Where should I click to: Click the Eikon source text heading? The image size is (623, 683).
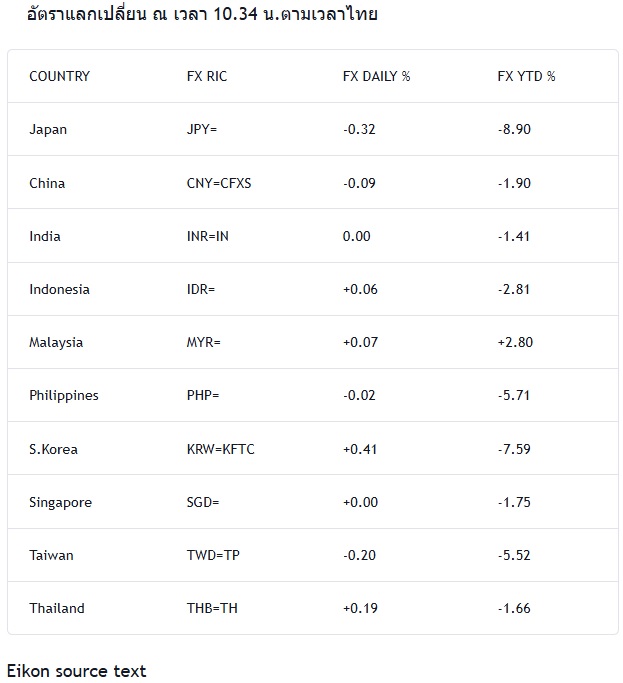(x=77, y=670)
